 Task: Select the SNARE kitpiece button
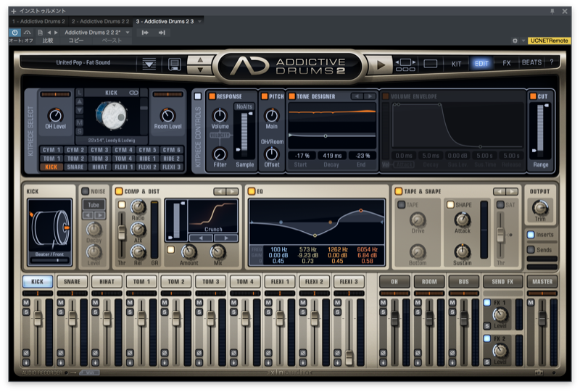(75, 167)
